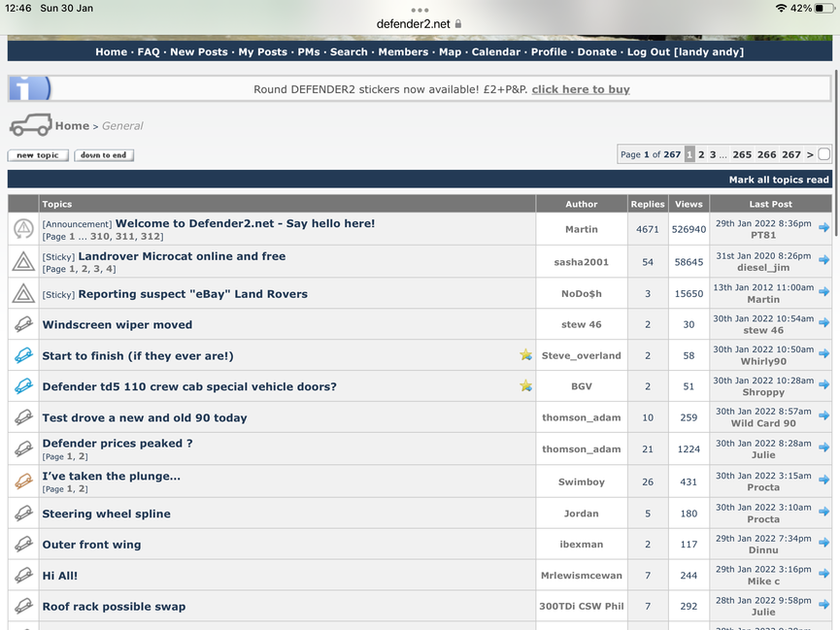Viewport: 840px width, 630px height.
Task: Go to last post arrow for Start to finish
Action: pos(823,354)
